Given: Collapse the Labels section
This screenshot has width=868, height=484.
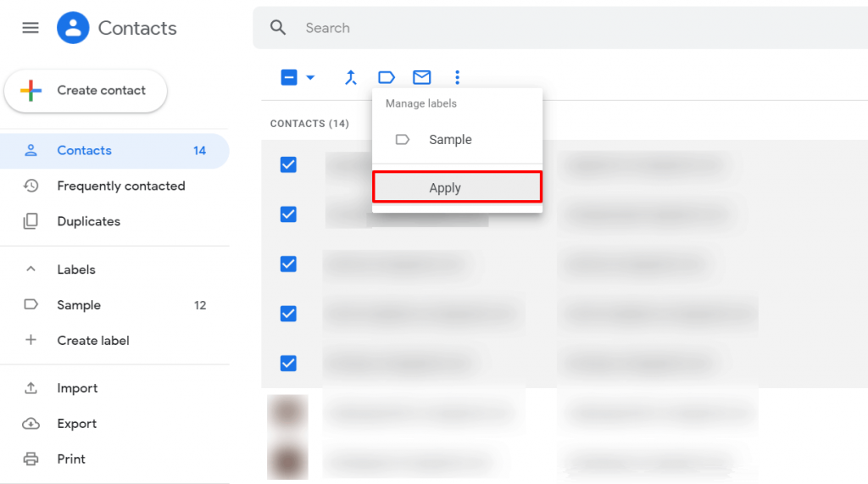Looking at the screenshot, I should [31, 270].
